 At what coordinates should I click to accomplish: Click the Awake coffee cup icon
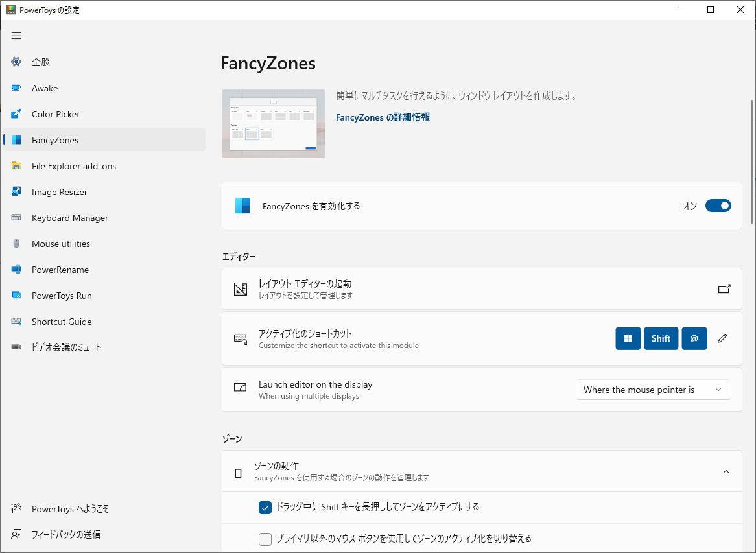(x=16, y=88)
